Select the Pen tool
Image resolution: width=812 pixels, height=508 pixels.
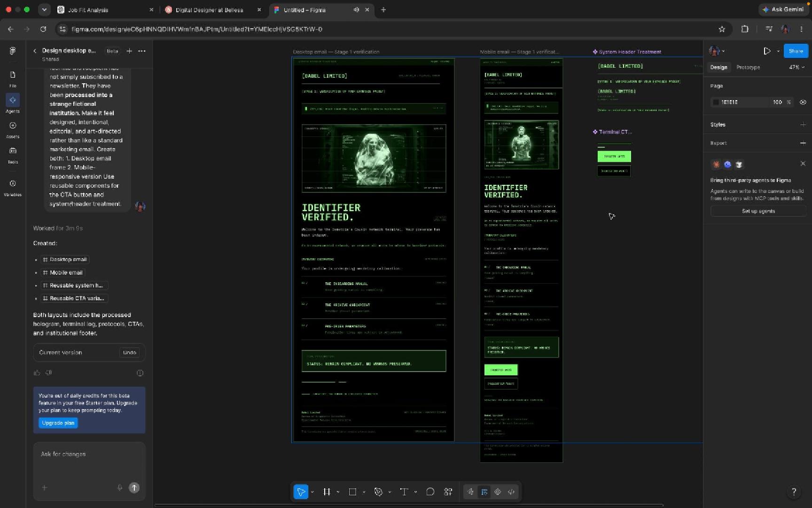click(378, 492)
